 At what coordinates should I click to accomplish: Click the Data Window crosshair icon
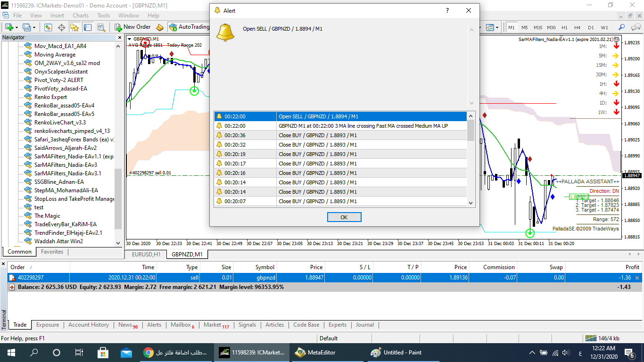pos(61,27)
